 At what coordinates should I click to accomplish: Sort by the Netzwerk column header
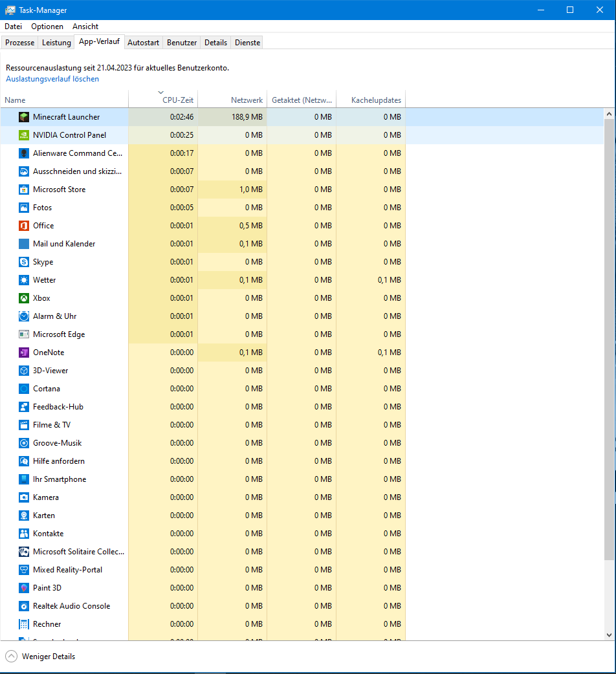click(232, 100)
